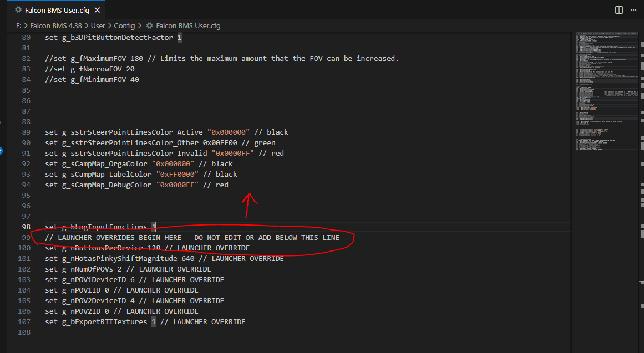
Task: Open the Falcon BMS 4.38 breadcrumb
Action: click(x=56, y=25)
